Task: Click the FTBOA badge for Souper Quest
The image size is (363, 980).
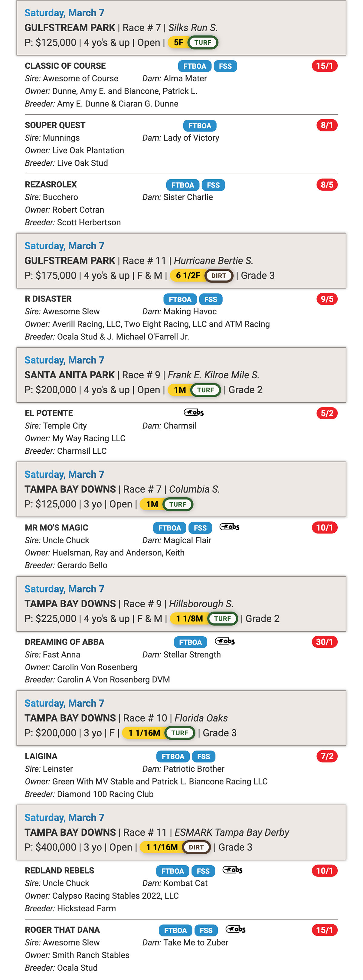Action: [200, 126]
